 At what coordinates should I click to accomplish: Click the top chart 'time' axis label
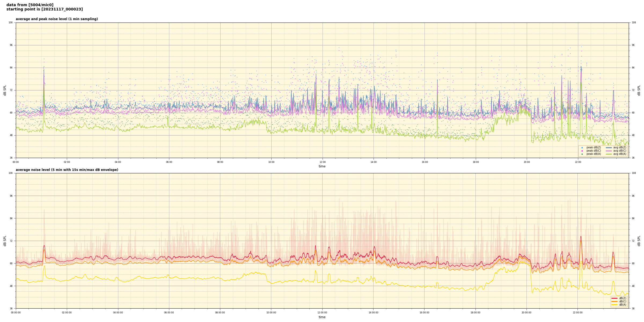[x=322, y=166]
